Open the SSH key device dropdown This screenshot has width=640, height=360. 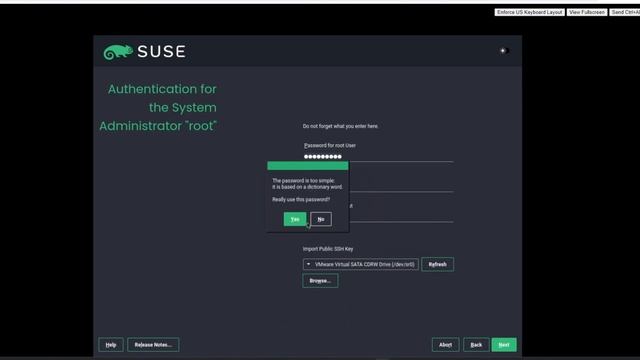[360, 264]
